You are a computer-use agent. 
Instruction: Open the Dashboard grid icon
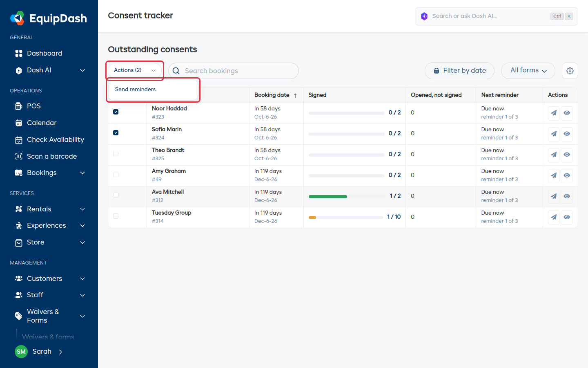click(19, 54)
